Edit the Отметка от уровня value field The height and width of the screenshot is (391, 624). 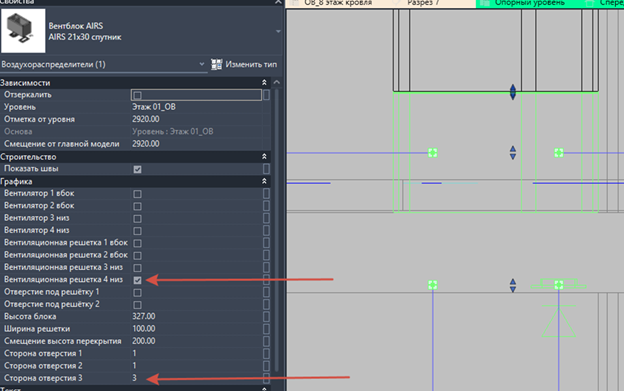[x=196, y=119]
